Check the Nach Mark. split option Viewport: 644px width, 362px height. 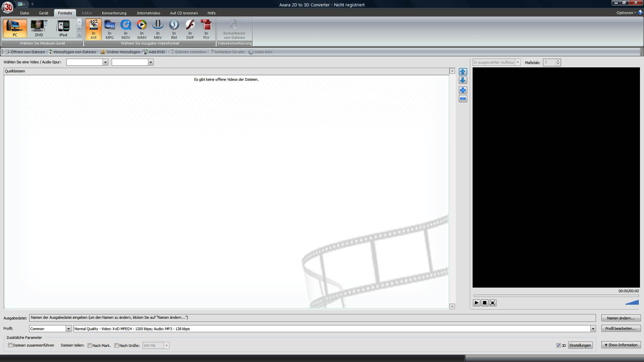(90, 346)
